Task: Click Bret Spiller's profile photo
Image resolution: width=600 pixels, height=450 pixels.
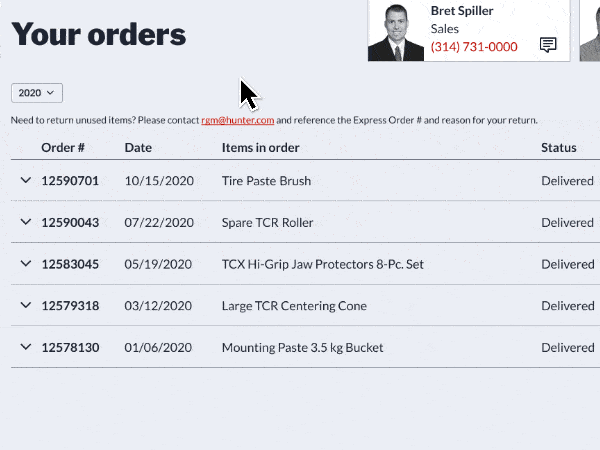Action: [396, 31]
